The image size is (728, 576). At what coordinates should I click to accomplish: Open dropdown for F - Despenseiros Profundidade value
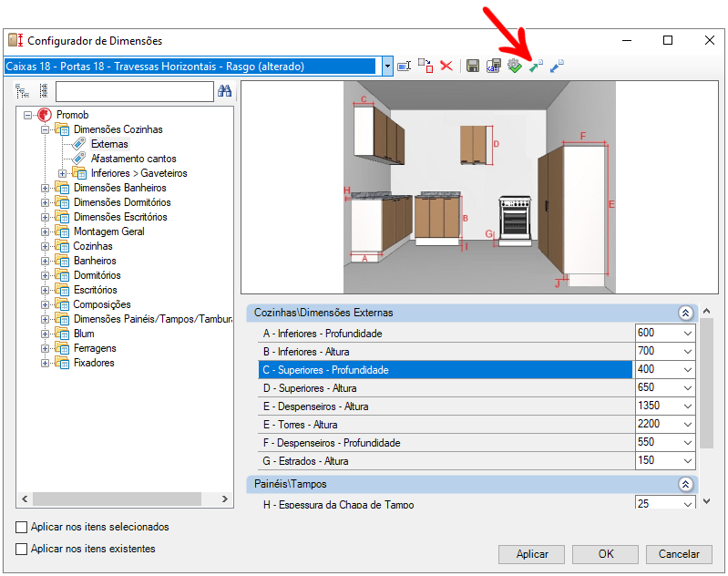click(x=688, y=443)
